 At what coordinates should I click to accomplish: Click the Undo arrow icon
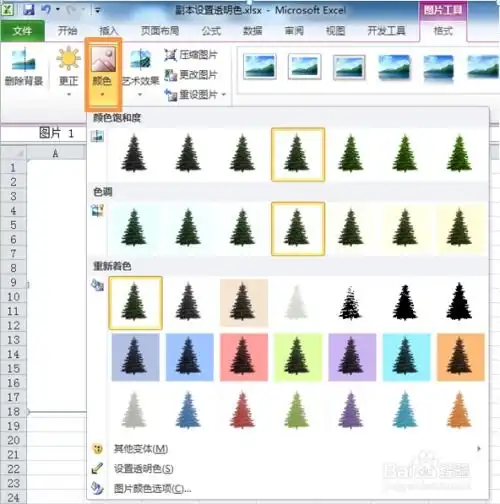pos(46,10)
